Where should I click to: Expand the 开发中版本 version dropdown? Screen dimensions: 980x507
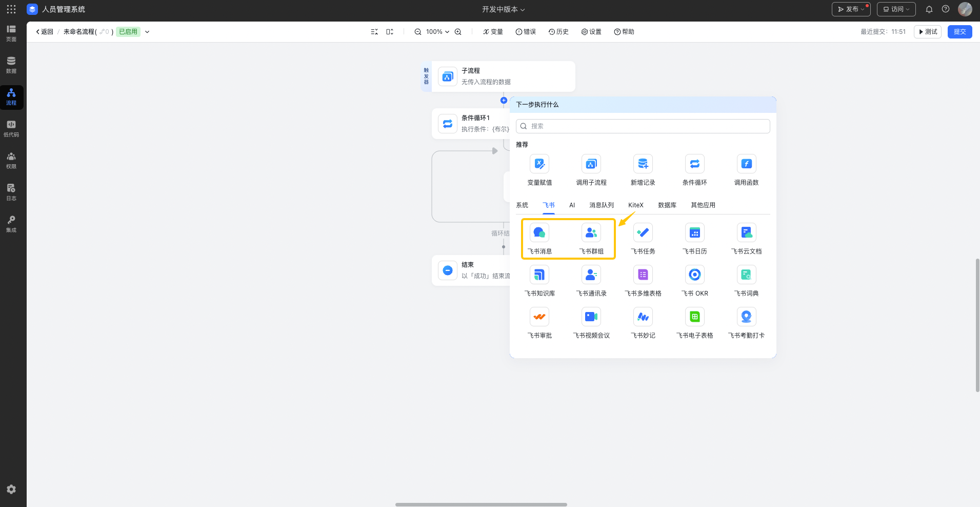click(503, 9)
